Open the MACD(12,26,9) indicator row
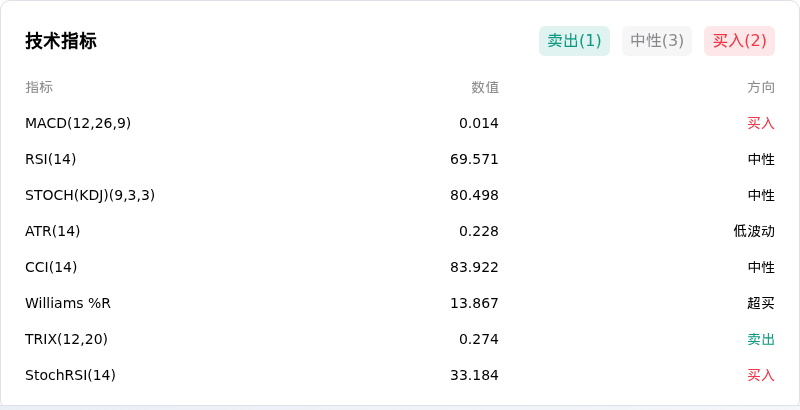Screen dimensions: 800x410 pos(400,123)
